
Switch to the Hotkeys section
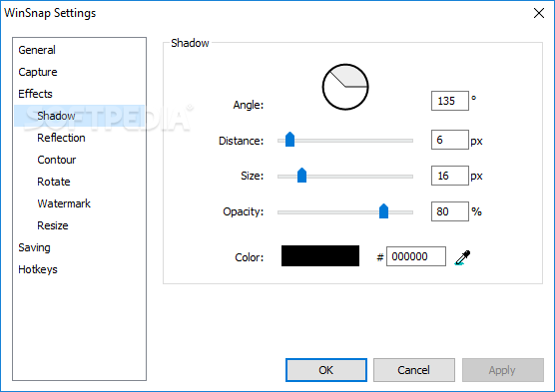click(x=38, y=269)
